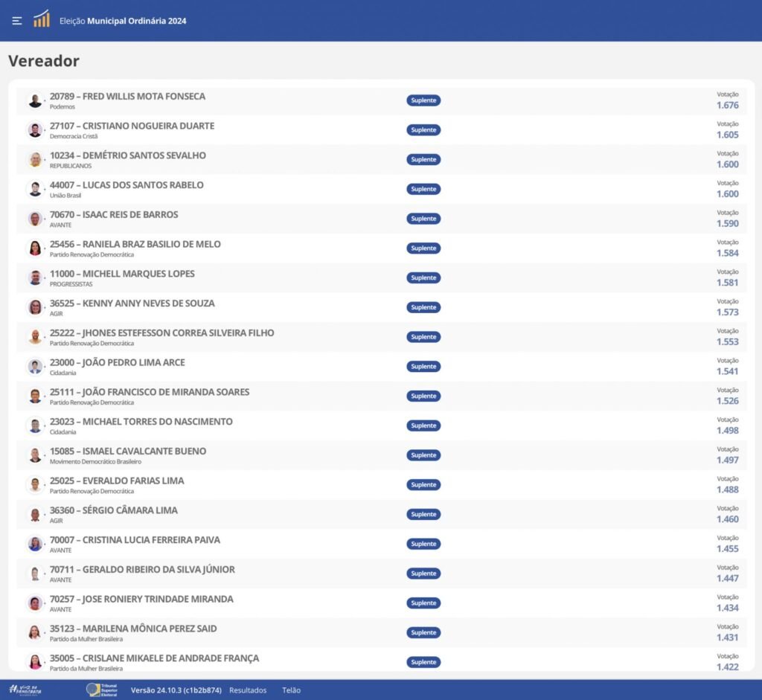This screenshot has width=762, height=700.
Task: Open Isaac Reis de Barros entry
Action: pyautogui.click(x=114, y=215)
